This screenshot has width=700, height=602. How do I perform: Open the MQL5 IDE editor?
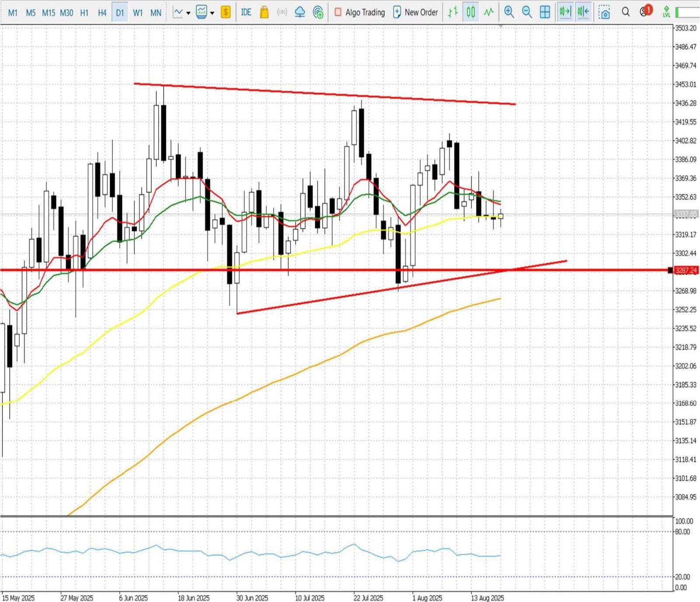click(x=246, y=12)
